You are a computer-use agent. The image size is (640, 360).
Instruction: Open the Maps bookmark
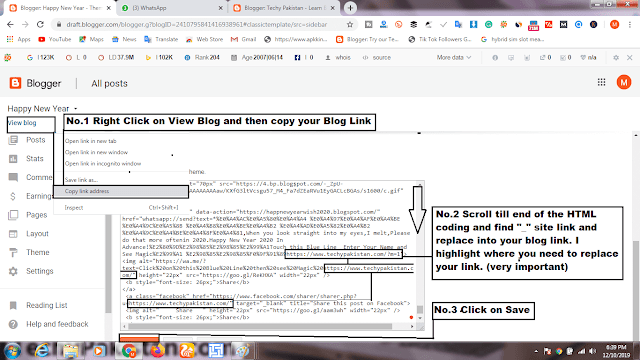[91, 40]
